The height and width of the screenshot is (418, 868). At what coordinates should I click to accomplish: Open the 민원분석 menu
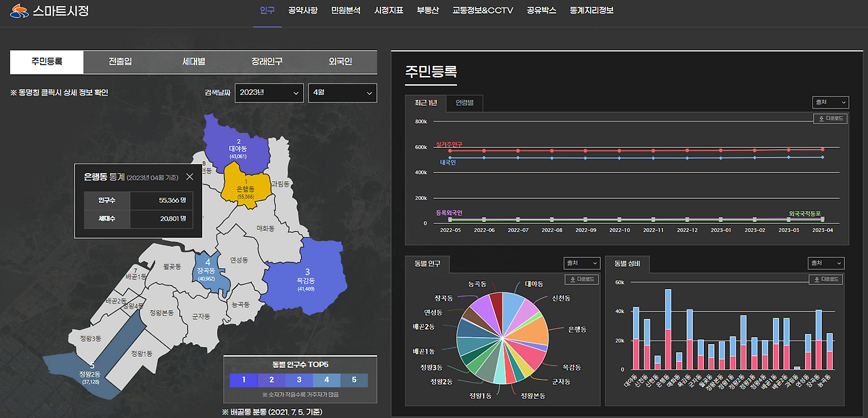pos(346,11)
